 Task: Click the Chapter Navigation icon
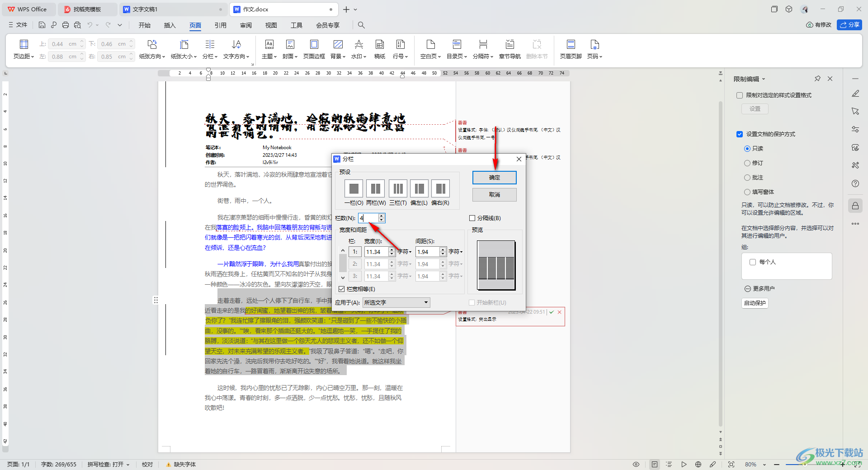pyautogui.click(x=509, y=44)
